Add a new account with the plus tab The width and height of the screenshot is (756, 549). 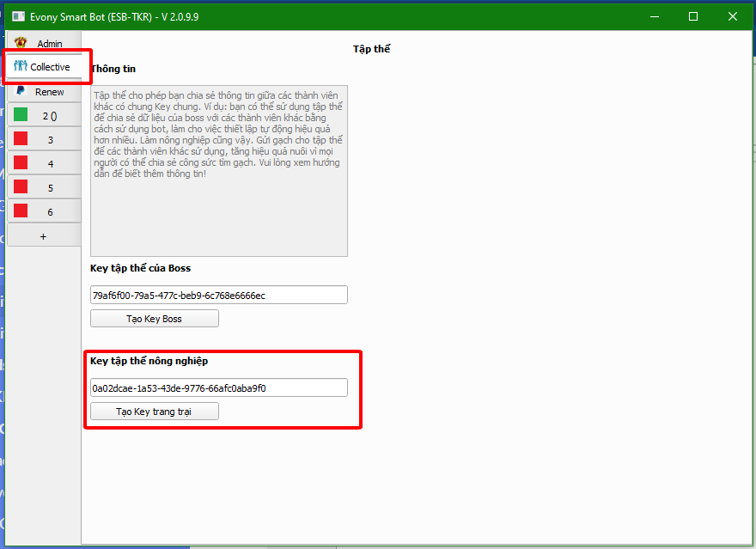[44, 235]
